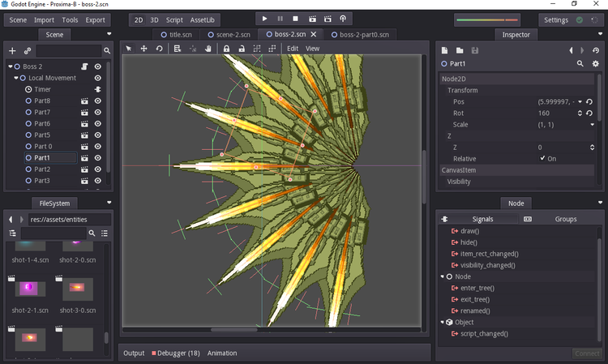The width and height of the screenshot is (608, 364).
Task: Click the search icon in Scene panel
Action: pos(107,51)
